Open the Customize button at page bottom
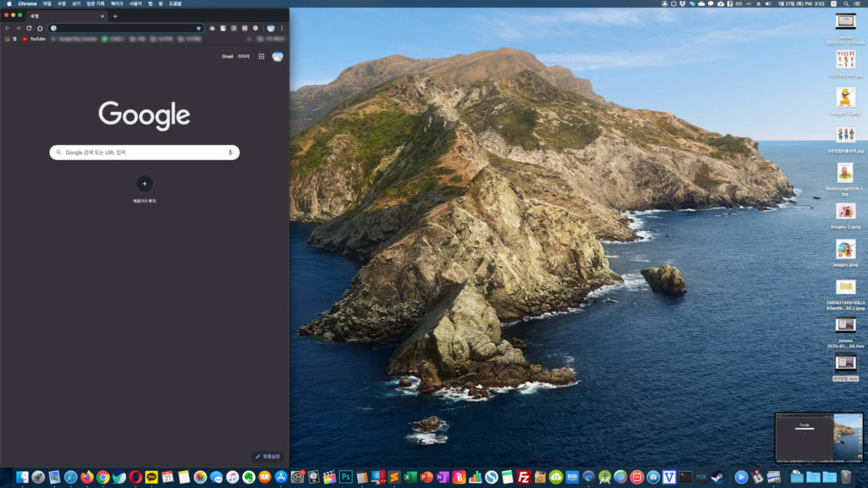The image size is (868, 488). [x=269, y=457]
